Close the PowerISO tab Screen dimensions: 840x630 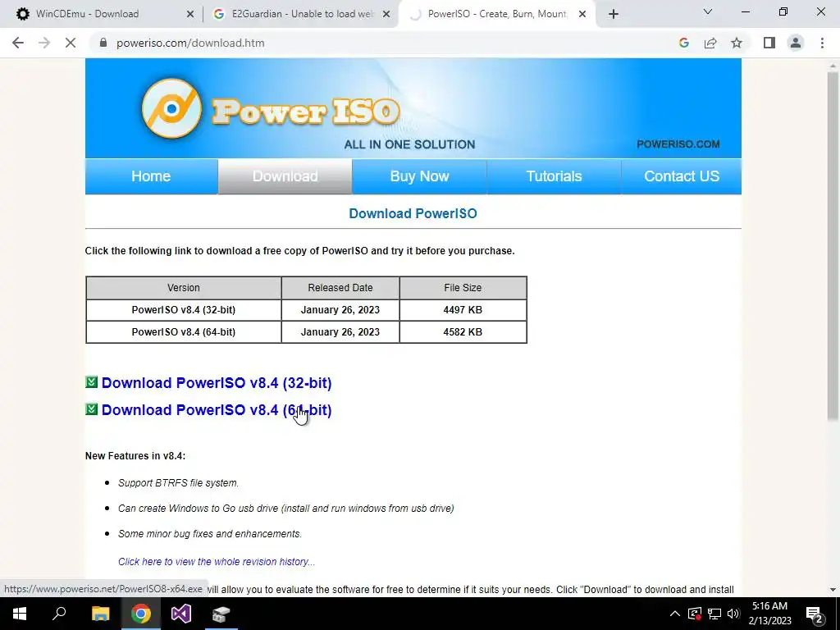click(582, 15)
